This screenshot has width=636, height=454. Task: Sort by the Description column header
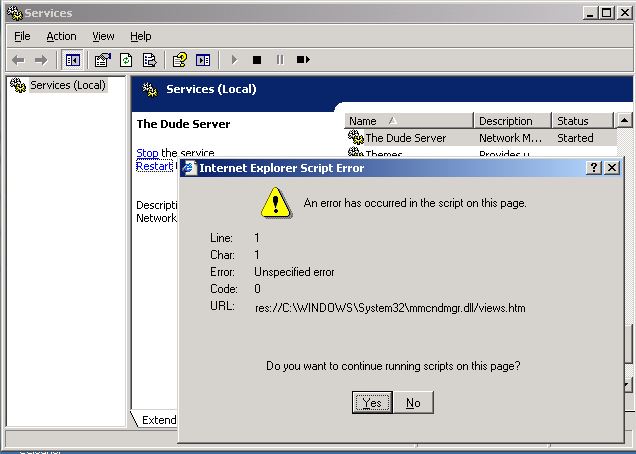pos(513,121)
